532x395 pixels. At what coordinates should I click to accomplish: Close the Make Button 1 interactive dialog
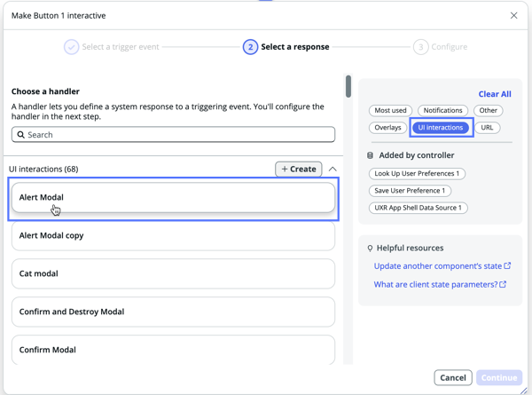[x=513, y=16]
